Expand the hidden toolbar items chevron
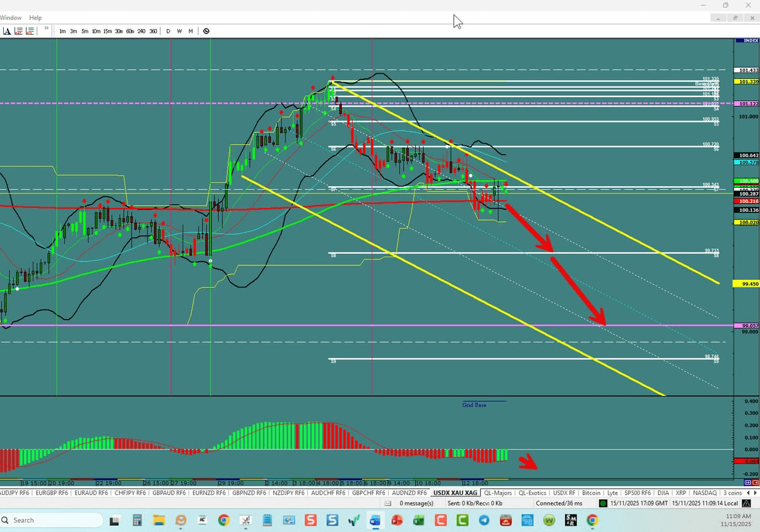Screen dimensions: 760x532 pos(46,28)
